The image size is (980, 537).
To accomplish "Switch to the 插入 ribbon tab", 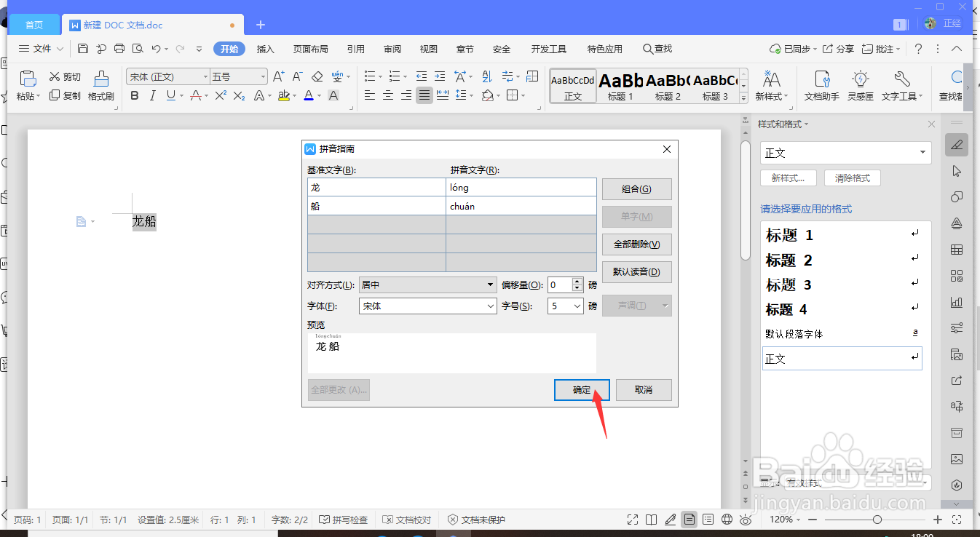I will coord(265,49).
